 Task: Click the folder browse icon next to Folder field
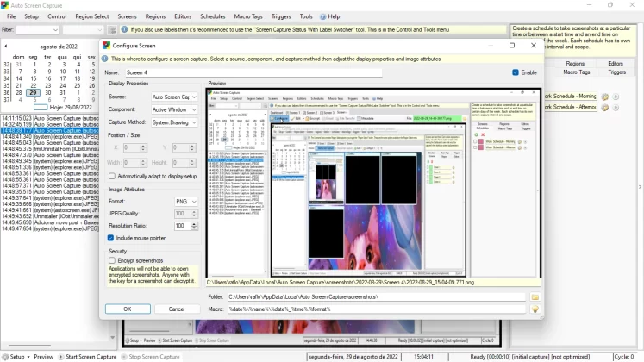click(535, 296)
